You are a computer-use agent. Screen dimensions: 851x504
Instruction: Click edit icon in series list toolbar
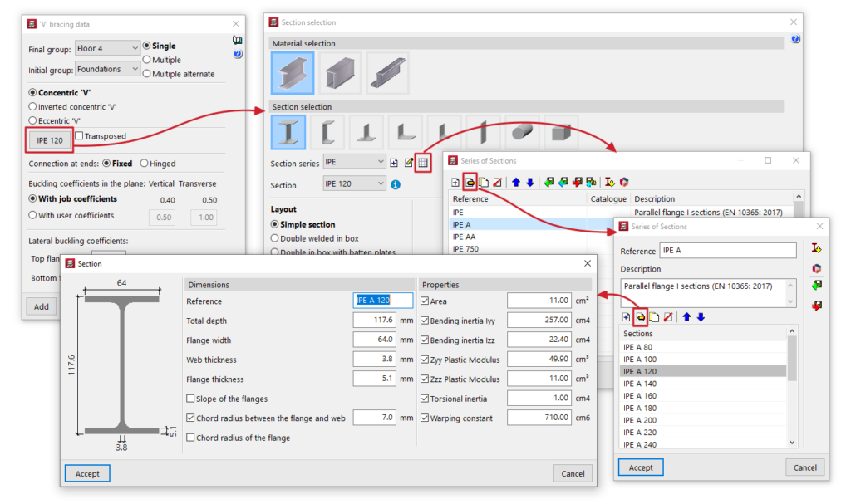(470, 183)
